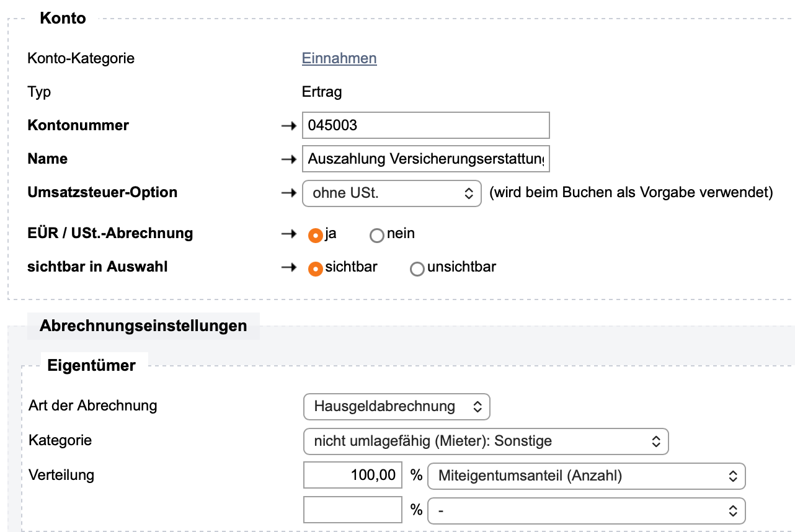Open the Einnahmen account category link
This screenshot has width=795, height=532.
(339, 58)
